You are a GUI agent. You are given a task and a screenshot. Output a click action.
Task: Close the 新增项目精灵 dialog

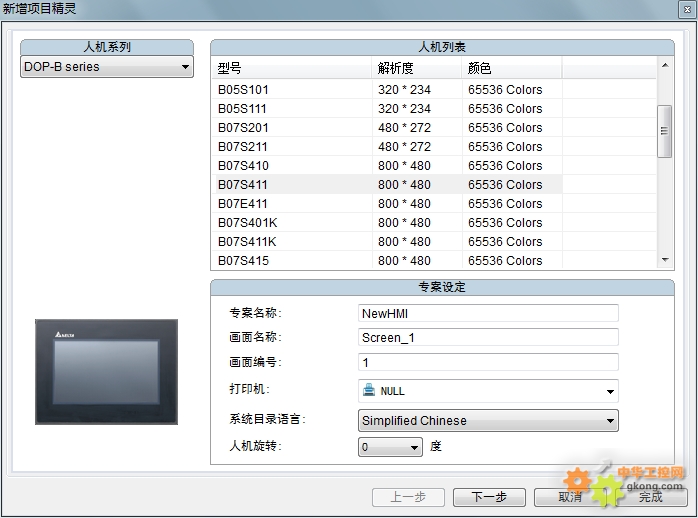pos(687,9)
